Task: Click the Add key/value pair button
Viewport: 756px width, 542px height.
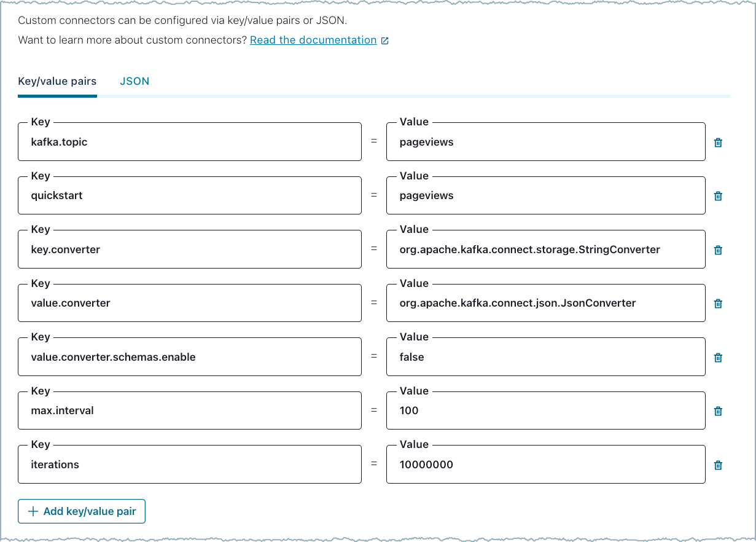Action: pos(82,511)
